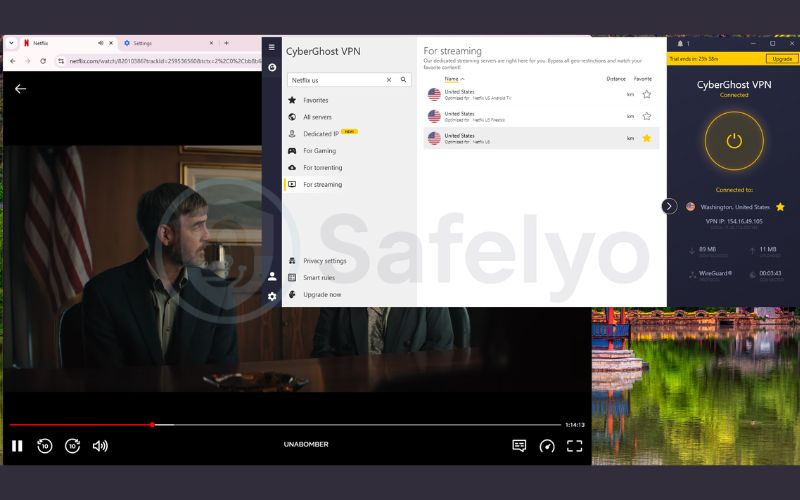Click the VPN IP address text
The image size is (800, 500).
734,221
